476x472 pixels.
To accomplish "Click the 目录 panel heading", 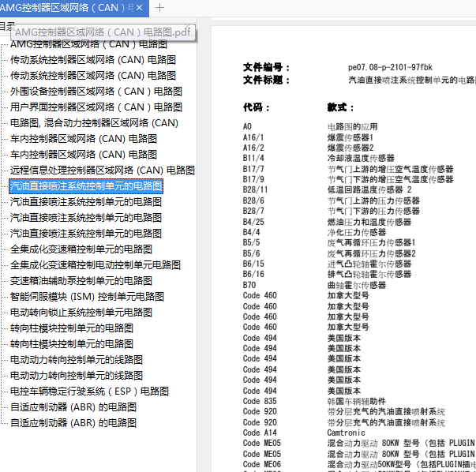I will pos(6,27).
